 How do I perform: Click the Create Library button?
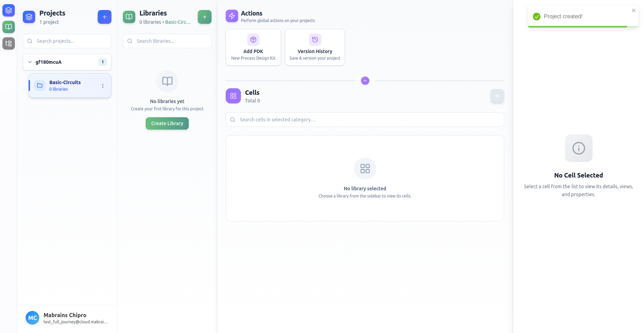(167, 123)
